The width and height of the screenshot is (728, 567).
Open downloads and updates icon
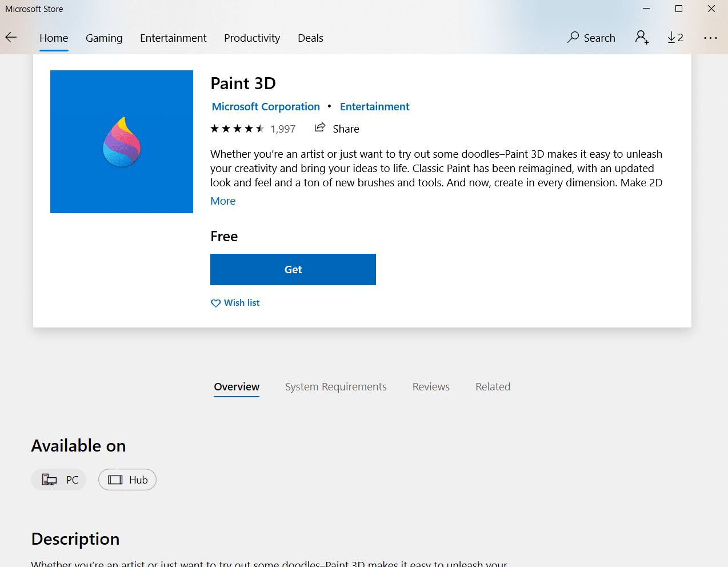coord(675,38)
